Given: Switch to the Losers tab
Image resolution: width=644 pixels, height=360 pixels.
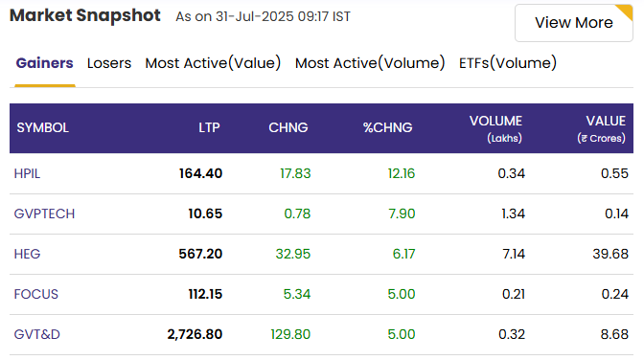Looking at the screenshot, I should point(109,63).
